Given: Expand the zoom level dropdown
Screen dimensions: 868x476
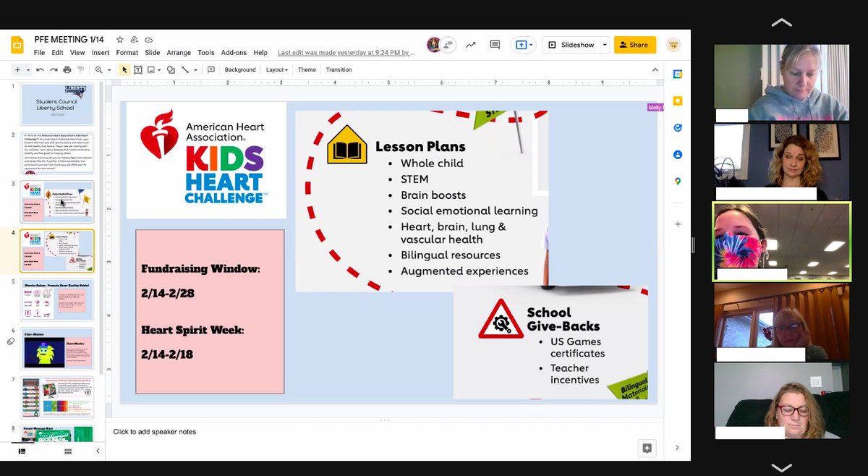Looking at the screenshot, I should (108, 69).
